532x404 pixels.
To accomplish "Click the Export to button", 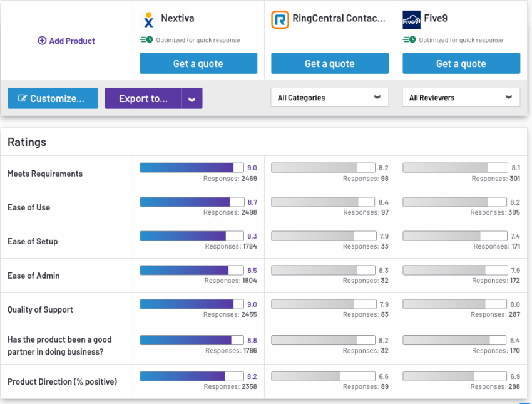I will click(x=143, y=98).
